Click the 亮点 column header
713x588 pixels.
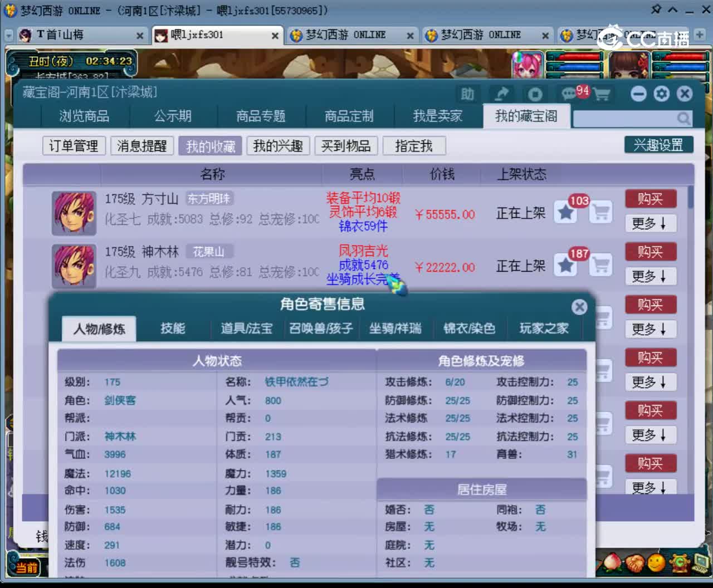(x=362, y=174)
